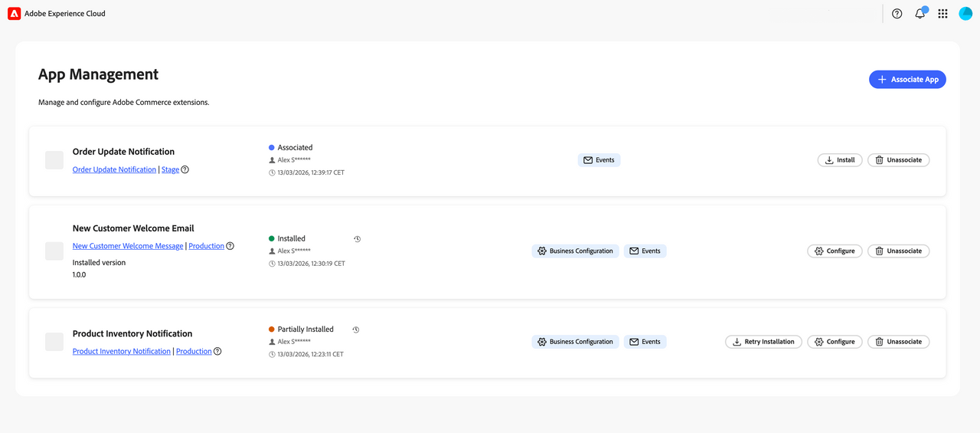Click the Partially Installed status label
The width and height of the screenshot is (980, 433).
(305, 329)
